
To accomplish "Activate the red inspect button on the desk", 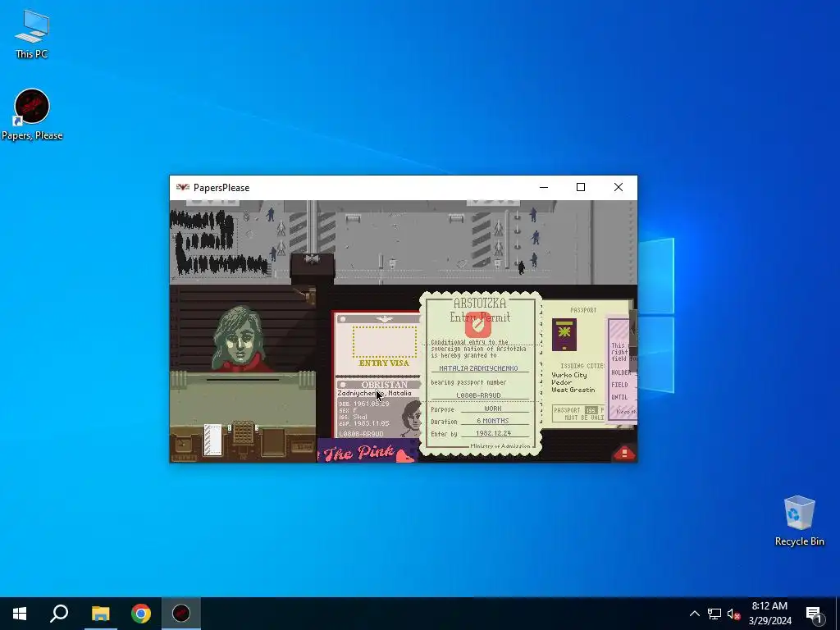I will (x=624, y=453).
